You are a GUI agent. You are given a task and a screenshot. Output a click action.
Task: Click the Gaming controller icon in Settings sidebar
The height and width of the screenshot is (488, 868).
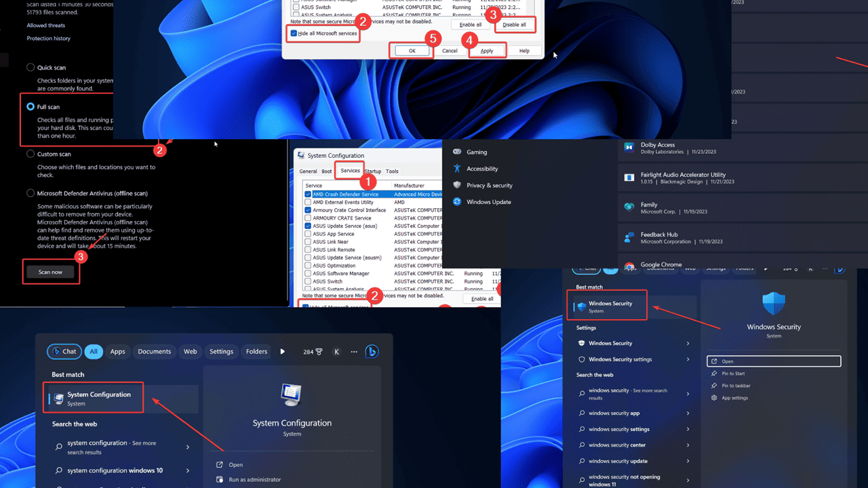click(457, 152)
